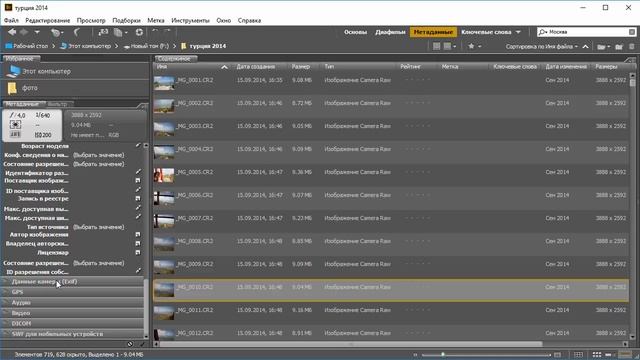Click the apply metadata checkmark icon

point(142,344)
